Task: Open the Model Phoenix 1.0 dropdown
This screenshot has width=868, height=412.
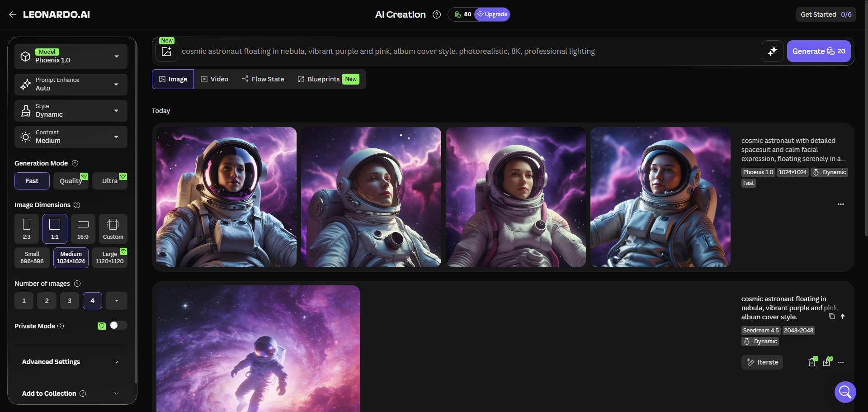Action: (x=71, y=57)
